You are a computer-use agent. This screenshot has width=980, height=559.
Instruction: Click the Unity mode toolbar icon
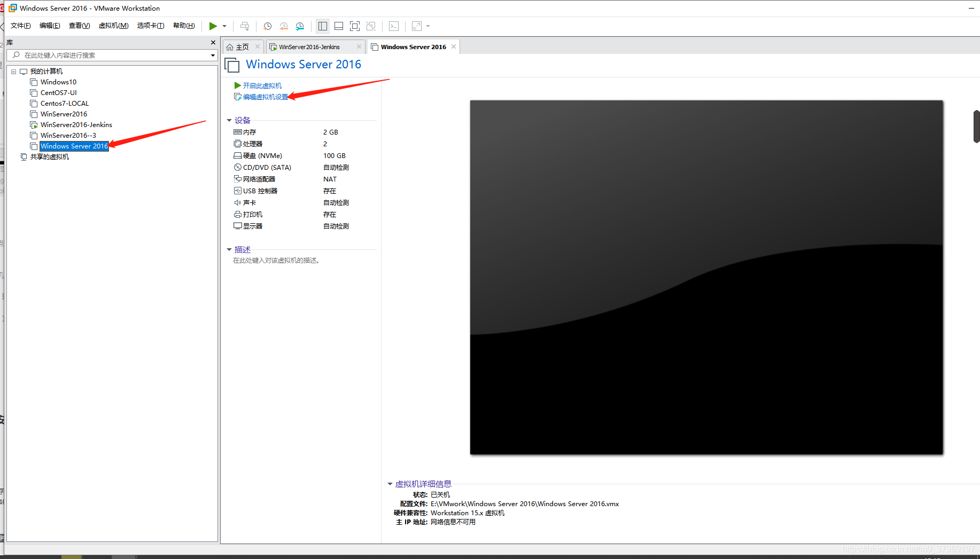tap(371, 26)
